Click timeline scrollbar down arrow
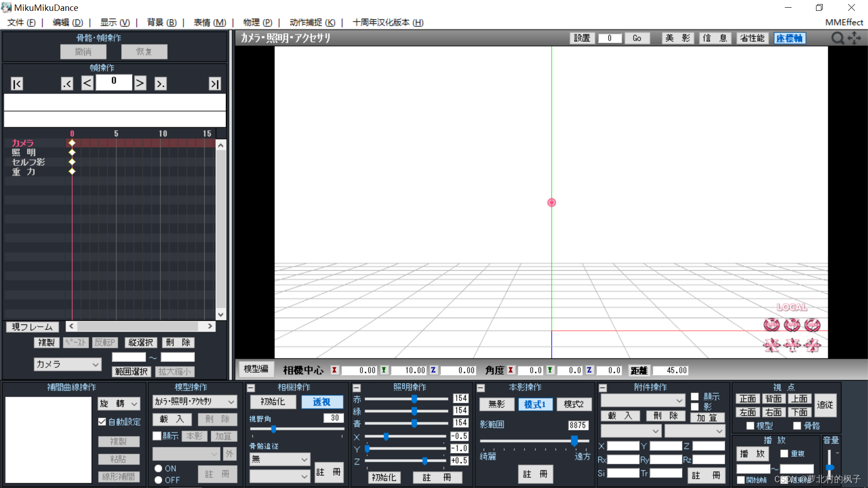Image resolution: width=868 pixels, height=488 pixels. tap(221, 315)
